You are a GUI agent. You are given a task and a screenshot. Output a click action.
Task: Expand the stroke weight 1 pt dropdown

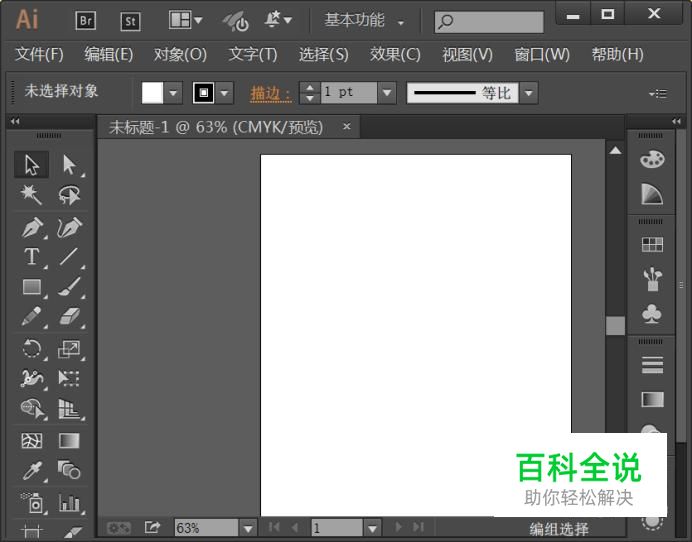(387, 93)
